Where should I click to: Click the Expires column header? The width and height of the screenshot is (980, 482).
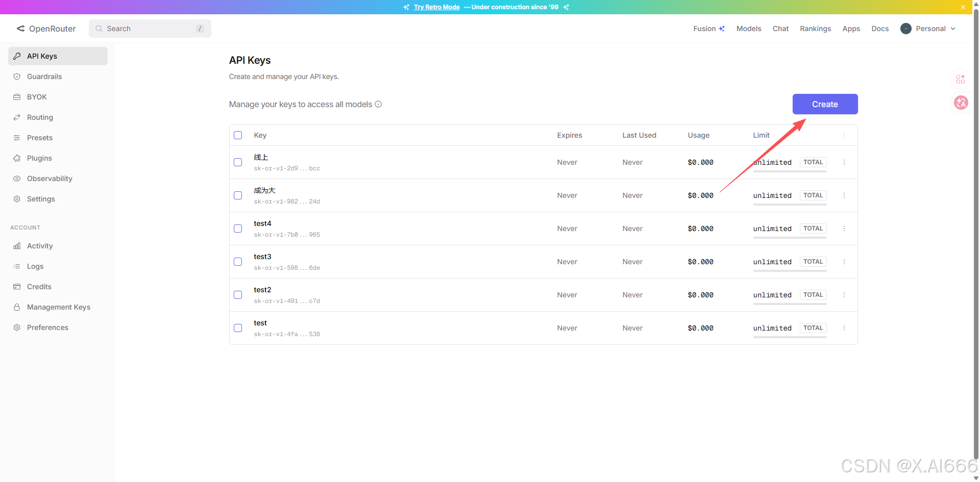pos(569,135)
